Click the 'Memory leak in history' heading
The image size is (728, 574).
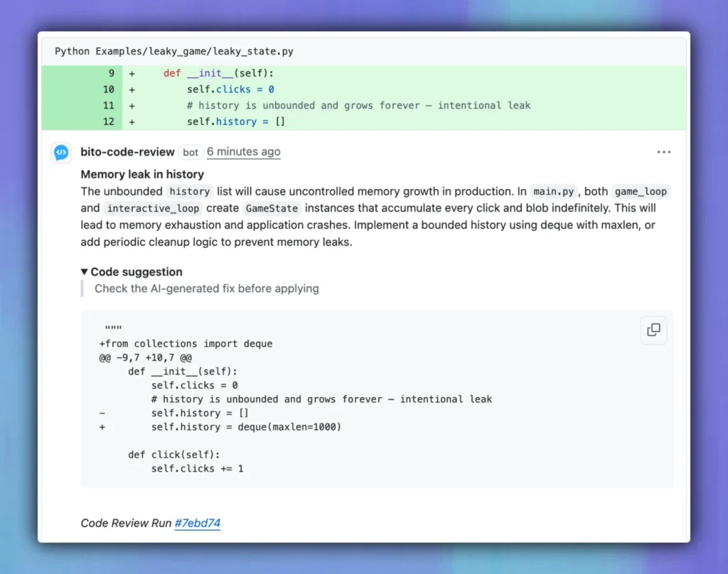(x=142, y=174)
